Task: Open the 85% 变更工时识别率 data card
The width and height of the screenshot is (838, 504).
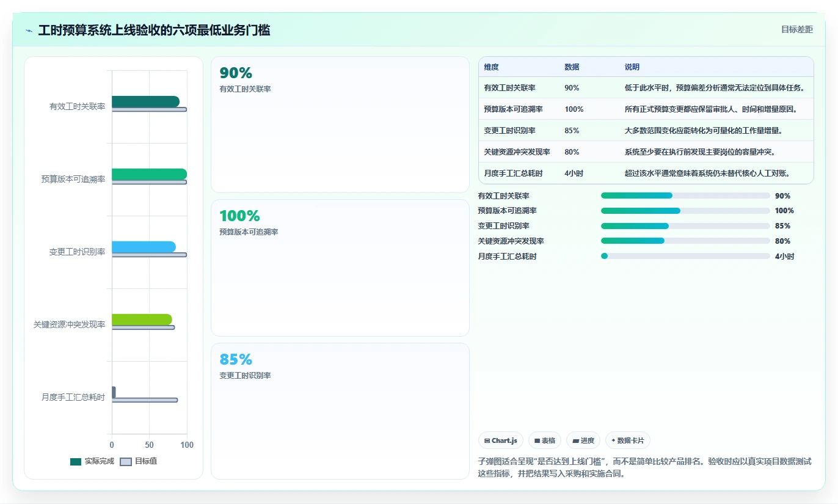Action: [x=340, y=411]
